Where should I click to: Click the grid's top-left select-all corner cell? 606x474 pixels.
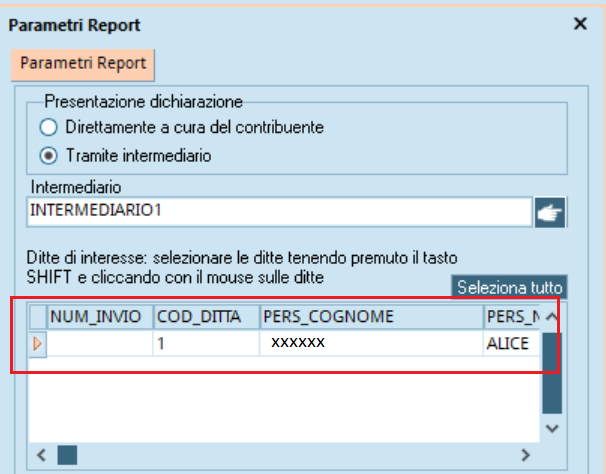[x=38, y=317]
